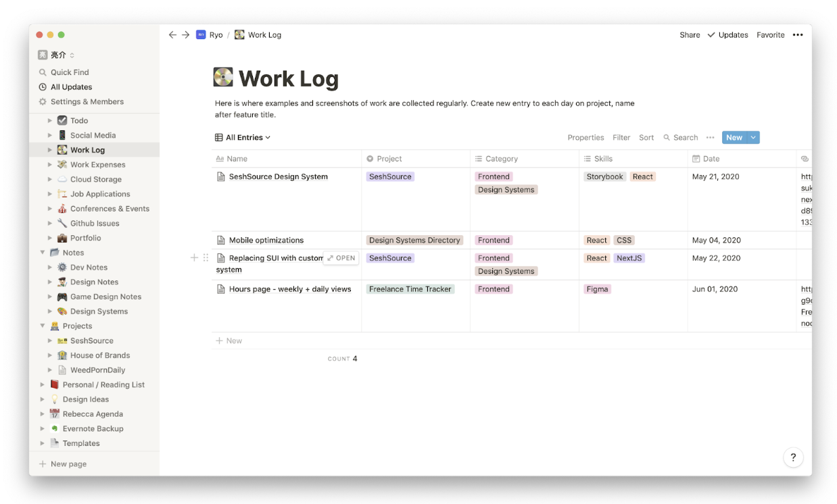Click the Rebecca Agenda calendar icon
837x504 pixels.
pos(55,413)
